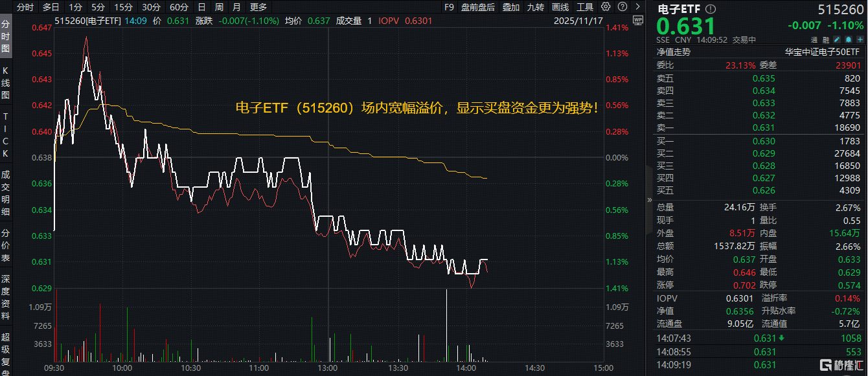868x376 pixels.
Task: Open the chart settings gear icon
Action: [x=606, y=7]
